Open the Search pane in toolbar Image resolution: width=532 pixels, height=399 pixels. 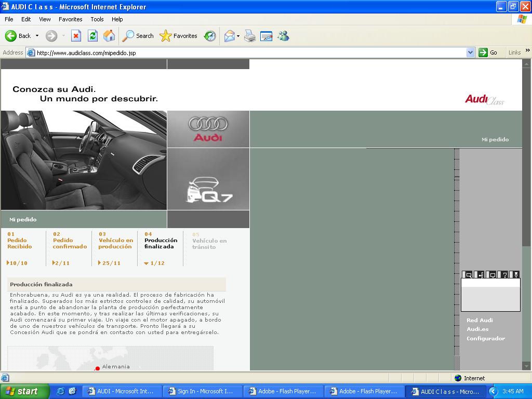[138, 36]
